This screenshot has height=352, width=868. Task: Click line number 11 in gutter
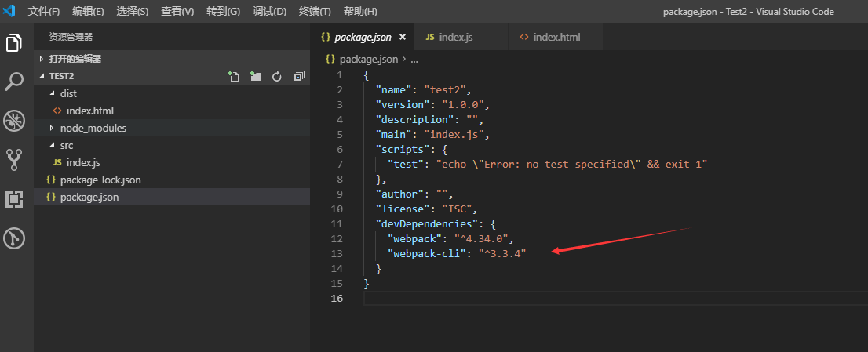(337, 223)
